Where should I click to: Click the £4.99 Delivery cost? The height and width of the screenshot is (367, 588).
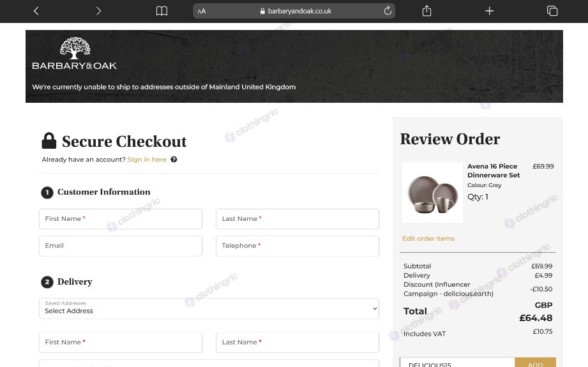543,275
